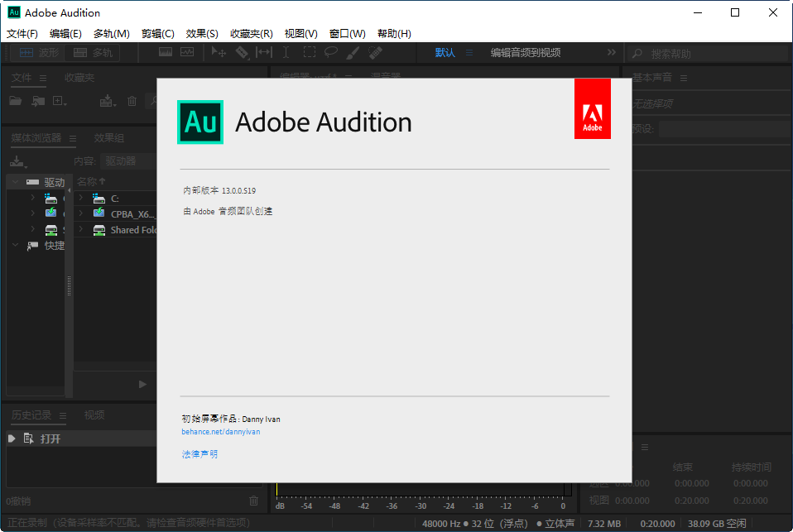The width and height of the screenshot is (793, 532).
Task: Open the 效果(S) menu
Action: (202, 34)
